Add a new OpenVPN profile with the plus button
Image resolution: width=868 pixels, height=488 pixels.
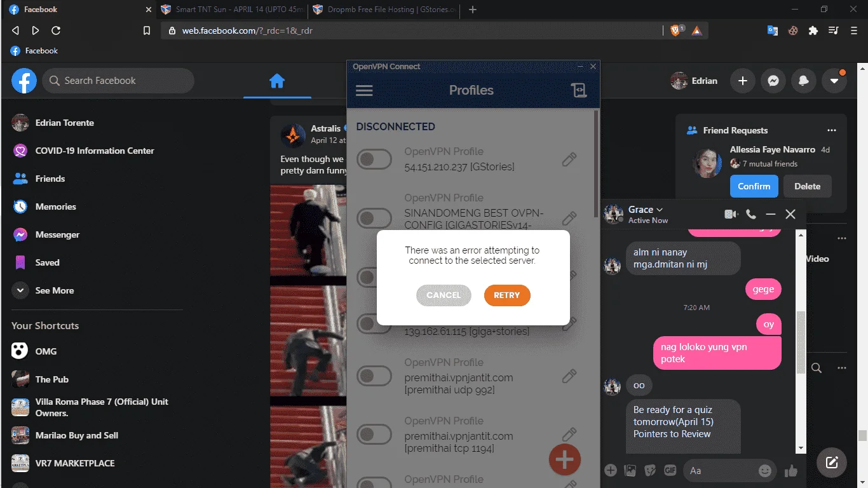(x=565, y=459)
